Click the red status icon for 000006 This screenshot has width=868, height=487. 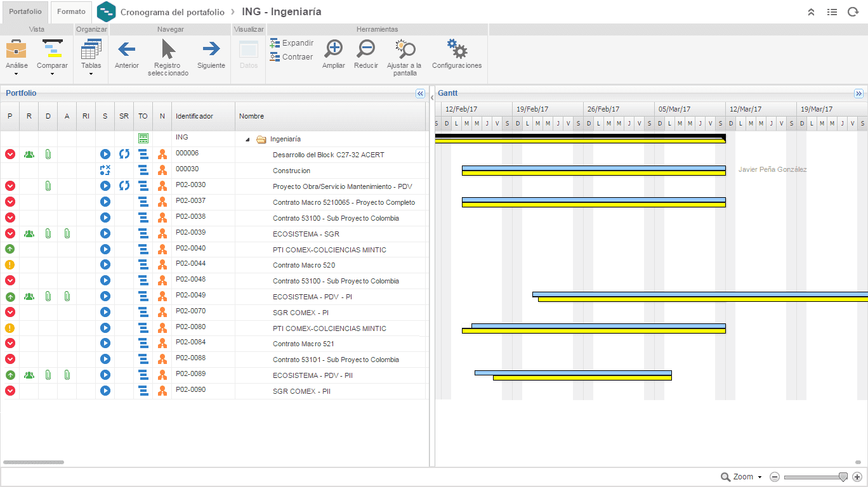pos(10,154)
